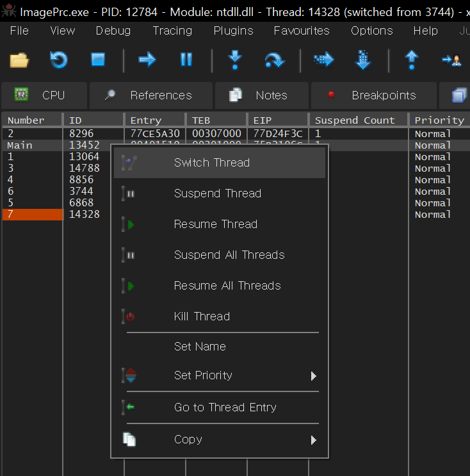Choose Resume All Threads
This screenshot has height=476, width=470.
click(x=220, y=286)
